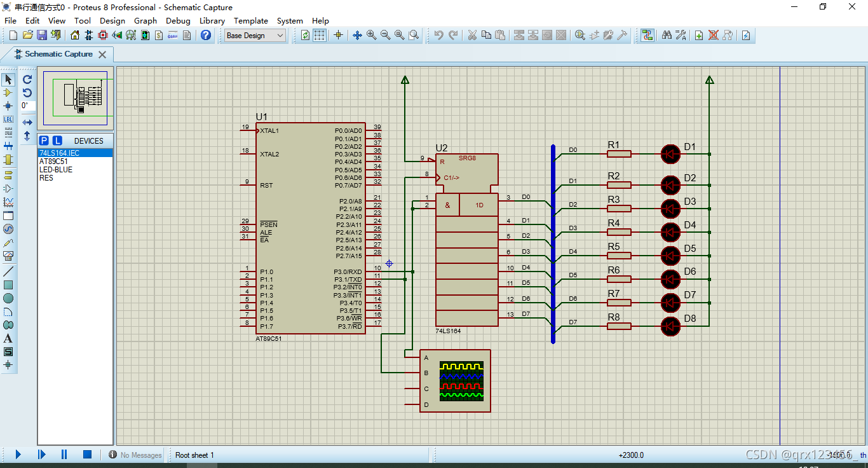Click the New Project toolbar icon

click(x=13, y=35)
